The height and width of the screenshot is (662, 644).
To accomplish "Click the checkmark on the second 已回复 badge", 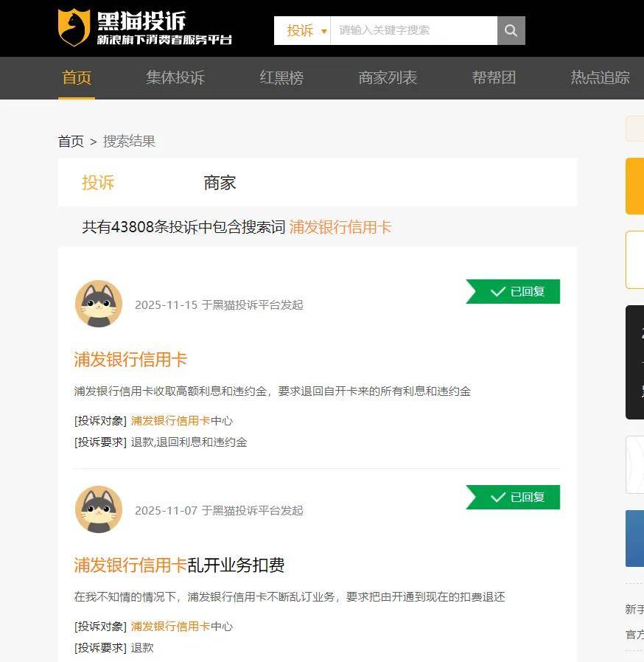I will click(499, 497).
